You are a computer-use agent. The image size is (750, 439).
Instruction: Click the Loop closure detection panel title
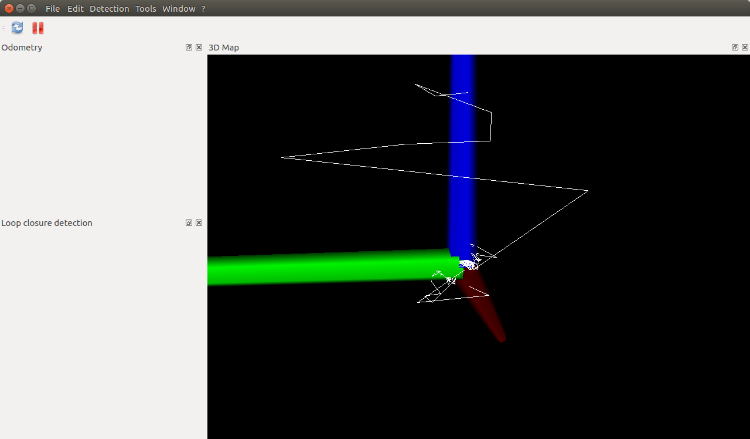pos(47,223)
